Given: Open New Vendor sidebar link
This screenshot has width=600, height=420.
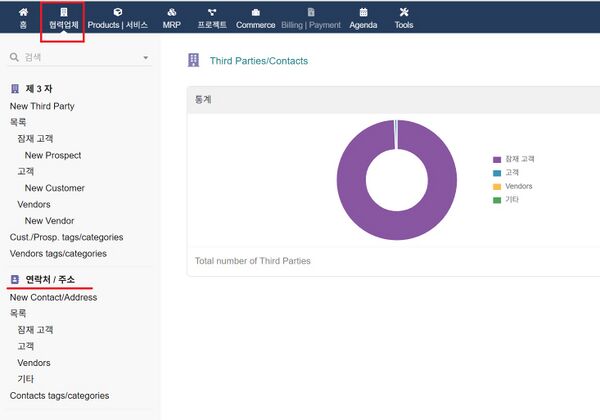Looking at the screenshot, I should (x=49, y=221).
